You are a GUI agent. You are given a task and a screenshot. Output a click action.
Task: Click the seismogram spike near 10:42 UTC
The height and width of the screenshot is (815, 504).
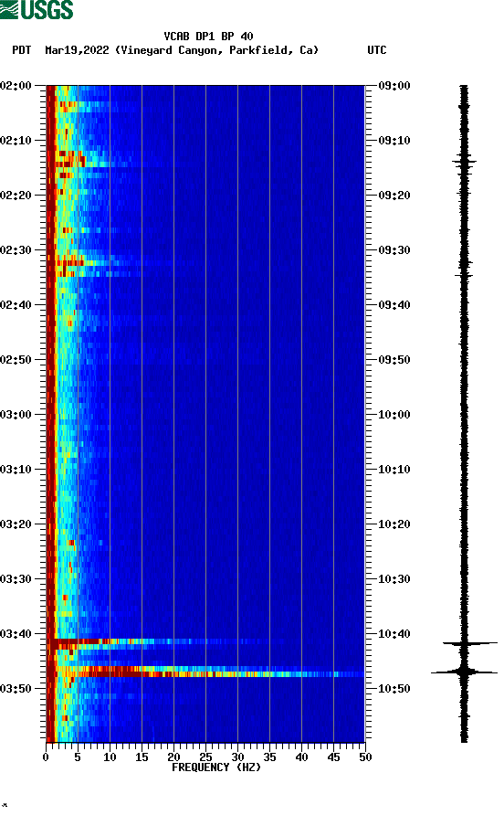(x=469, y=643)
